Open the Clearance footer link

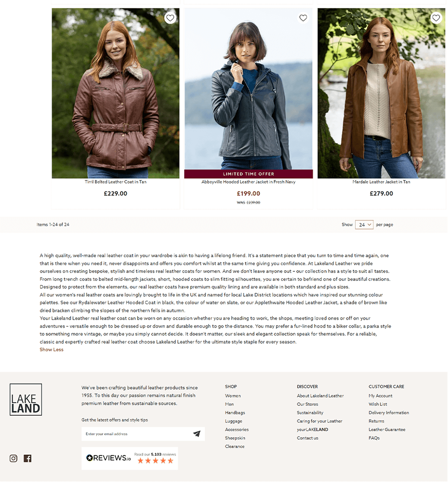(234, 446)
